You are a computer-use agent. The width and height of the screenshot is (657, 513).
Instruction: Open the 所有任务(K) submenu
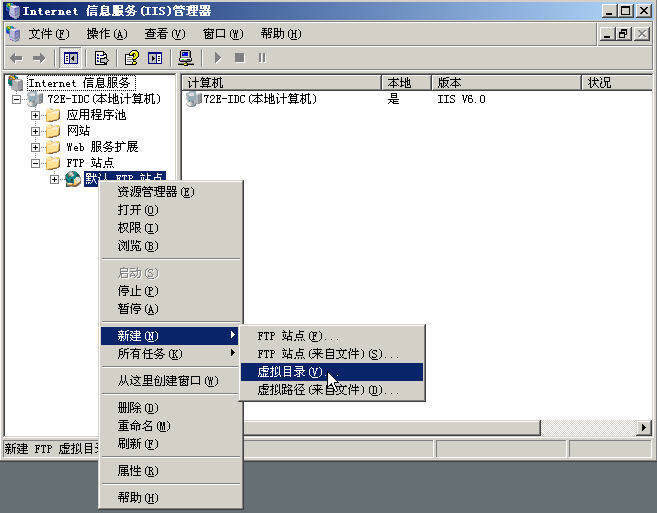tap(150, 354)
